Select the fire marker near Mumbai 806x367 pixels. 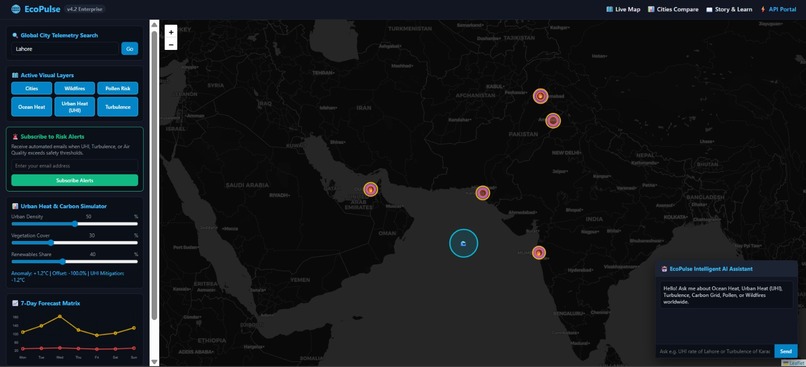pos(539,252)
